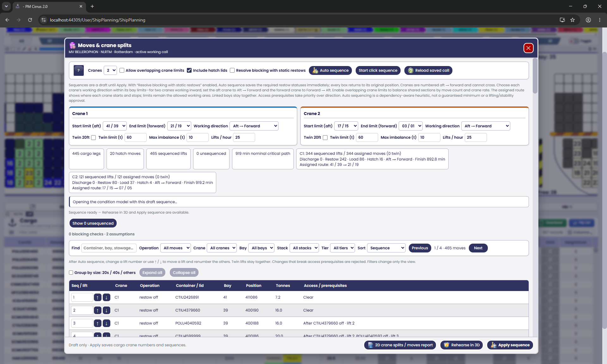Screen dimensions: 607x364
Task: Click the browser address bar URL
Action: (x=98, y=20)
